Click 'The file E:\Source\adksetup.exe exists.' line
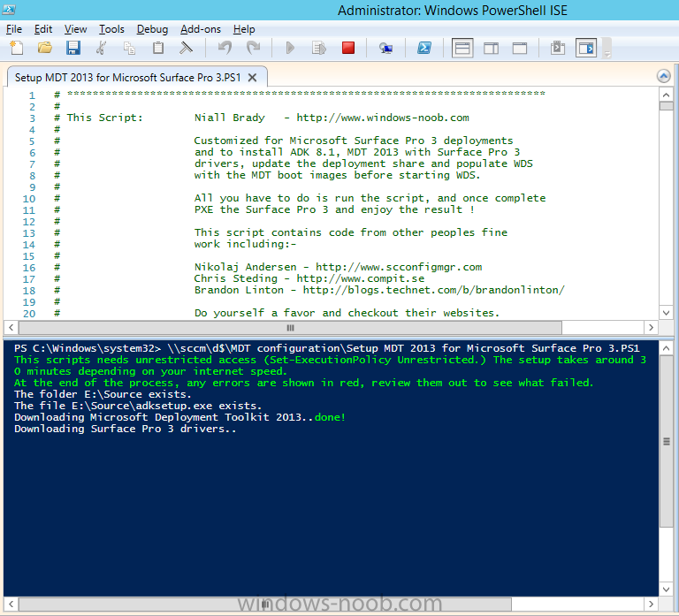The image size is (679, 616). tap(138, 406)
